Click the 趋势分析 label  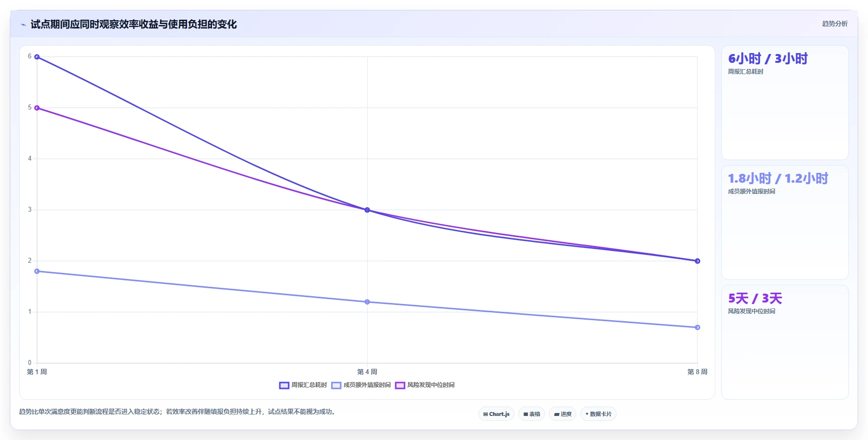coord(835,24)
